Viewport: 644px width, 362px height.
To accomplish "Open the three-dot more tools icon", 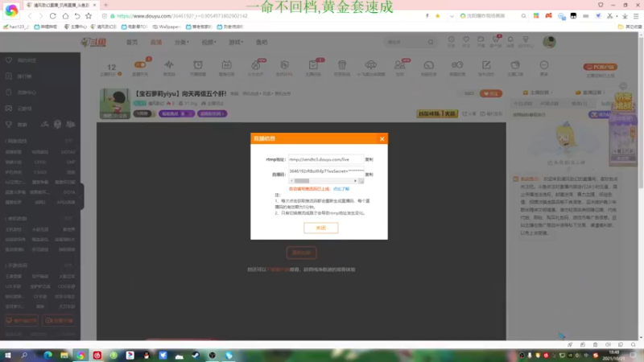I will tap(544, 65).
